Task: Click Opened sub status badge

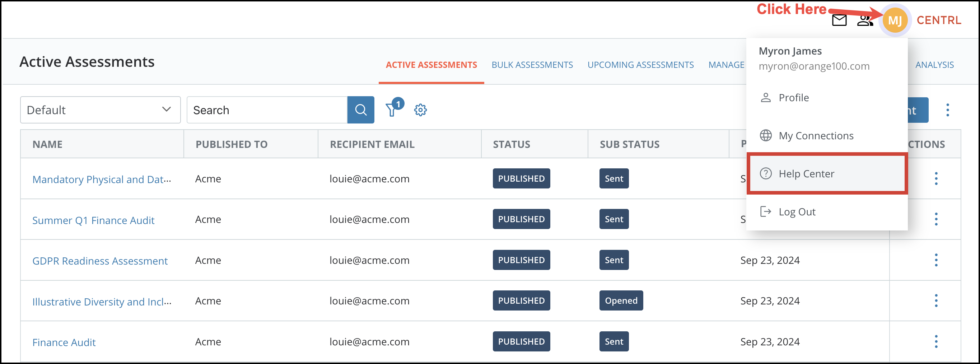Action: pyautogui.click(x=621, y=300)
